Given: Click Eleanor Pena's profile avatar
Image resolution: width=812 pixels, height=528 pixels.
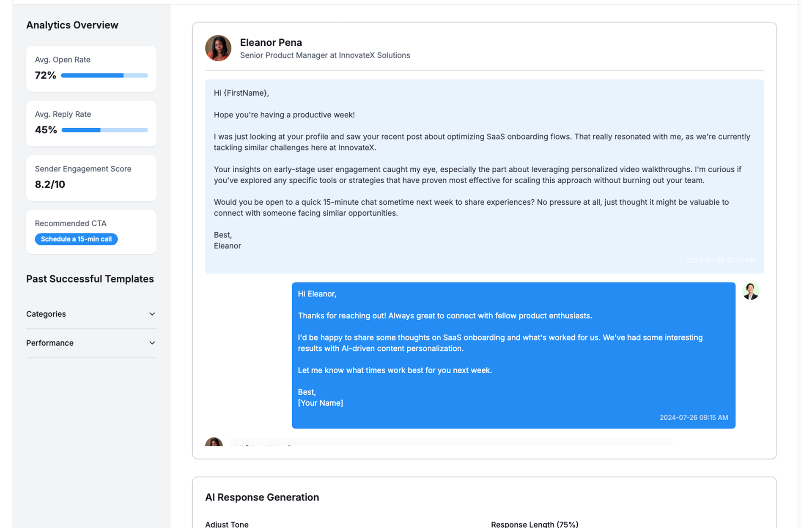Looking at the screenshot, I should [x=218, y=48].
